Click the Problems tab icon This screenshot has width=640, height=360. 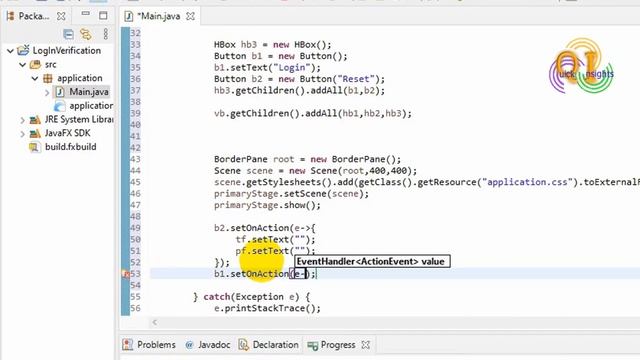[128, 344]
